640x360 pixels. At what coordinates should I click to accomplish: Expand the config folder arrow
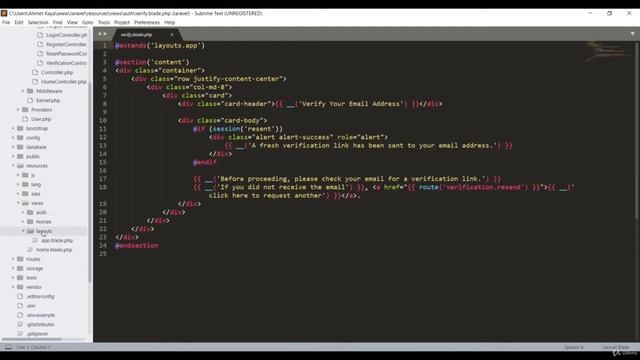13,138
